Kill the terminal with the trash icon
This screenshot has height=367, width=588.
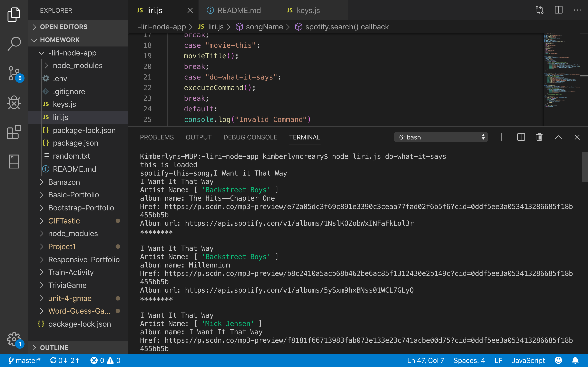pyautogui.click(x=539, y=137)
